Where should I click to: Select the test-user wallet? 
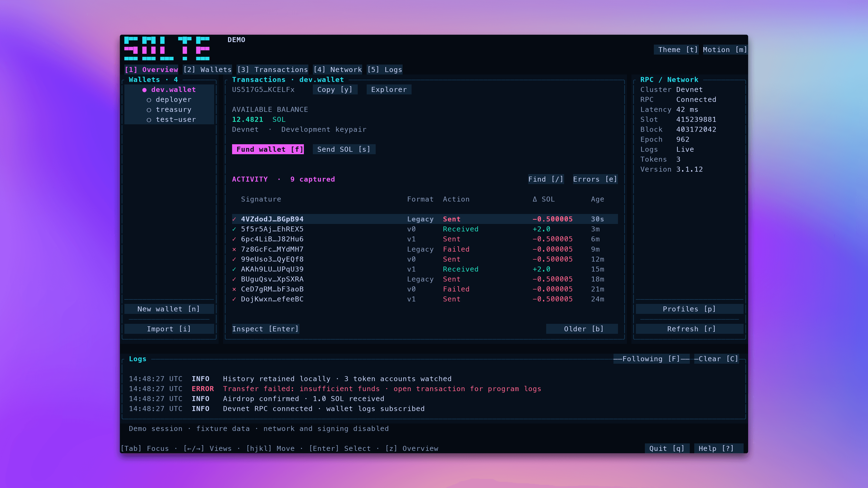click(x=169, y=120)
